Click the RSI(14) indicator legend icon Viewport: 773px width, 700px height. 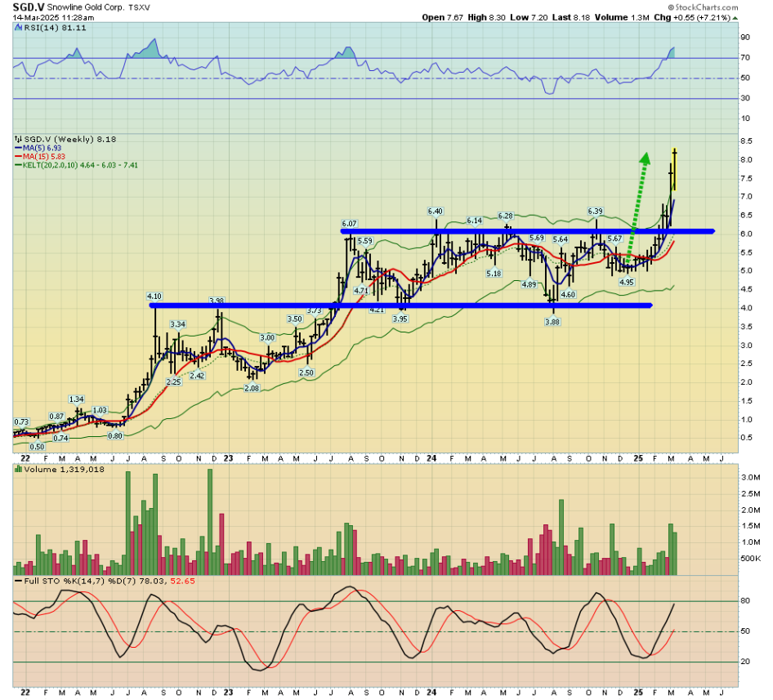click(x=18, y=28)
